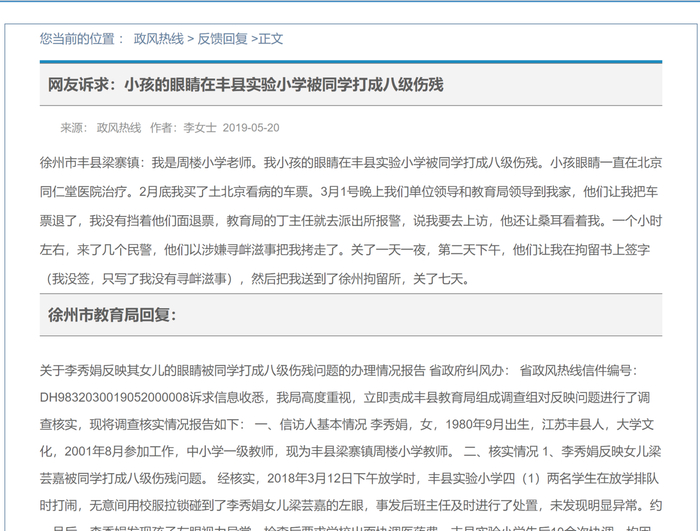Click the line starting 芸嘉被同学打成八级伤残问题

(x=349, y=478)
